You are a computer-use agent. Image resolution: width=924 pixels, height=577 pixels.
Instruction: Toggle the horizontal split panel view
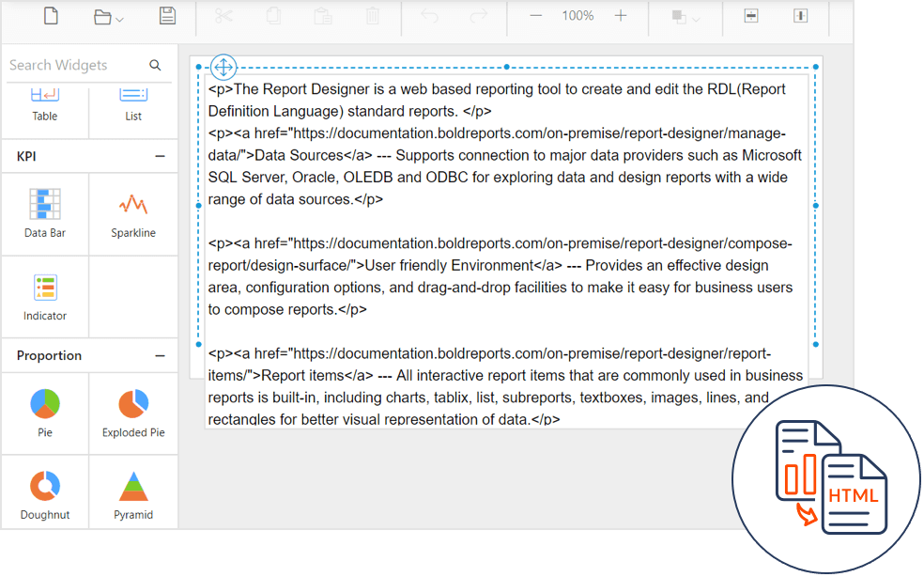pyautogui.click(x=750, y=15)
